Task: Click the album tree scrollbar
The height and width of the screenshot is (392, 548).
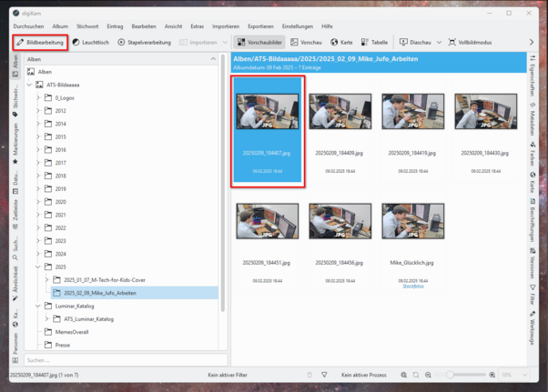Action: pyautogui.click(x=223, y=183)
